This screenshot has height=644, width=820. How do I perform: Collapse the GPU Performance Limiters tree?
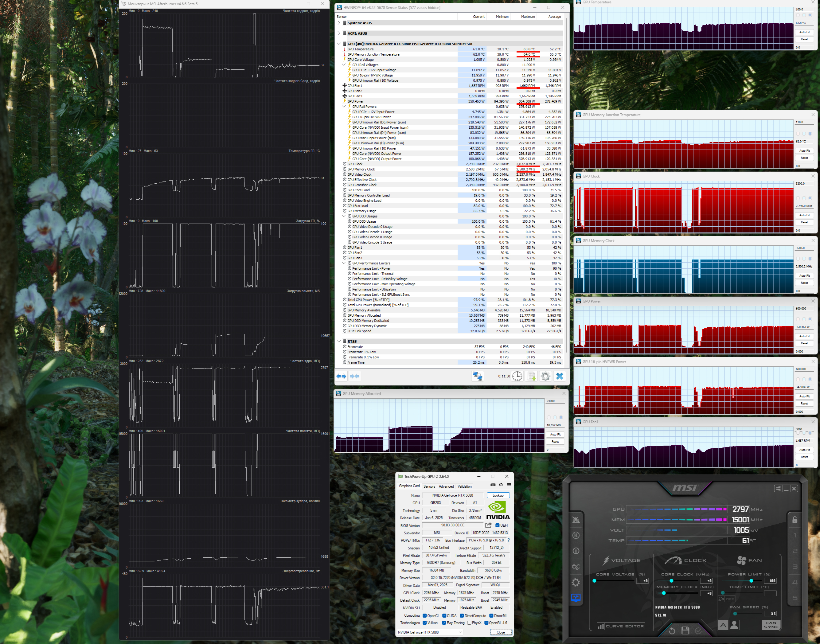point(343,263)
